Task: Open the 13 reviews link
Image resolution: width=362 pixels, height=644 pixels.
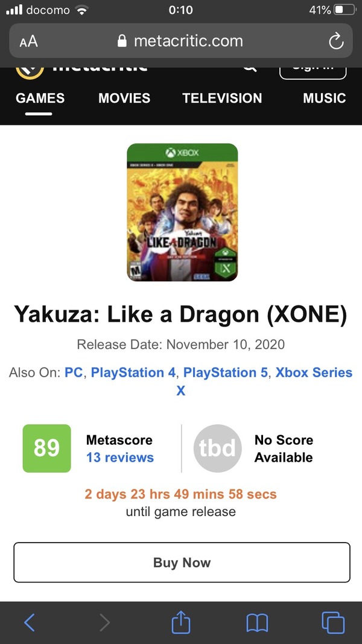Action: [x=120, y=457]
